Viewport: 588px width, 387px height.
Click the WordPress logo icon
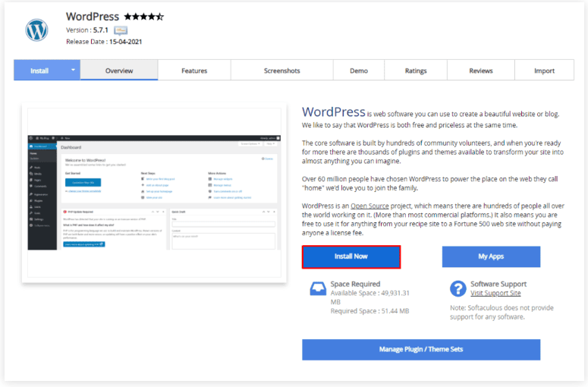(36, 30)
